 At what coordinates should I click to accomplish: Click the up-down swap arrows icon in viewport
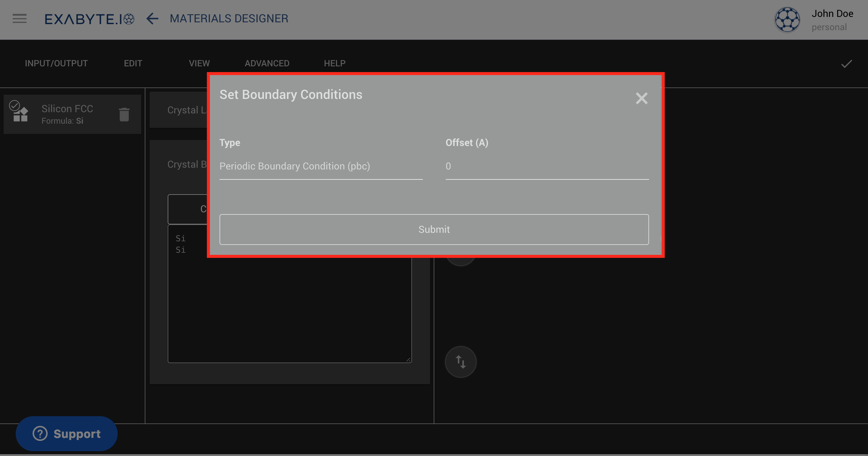tap(461, 361)
